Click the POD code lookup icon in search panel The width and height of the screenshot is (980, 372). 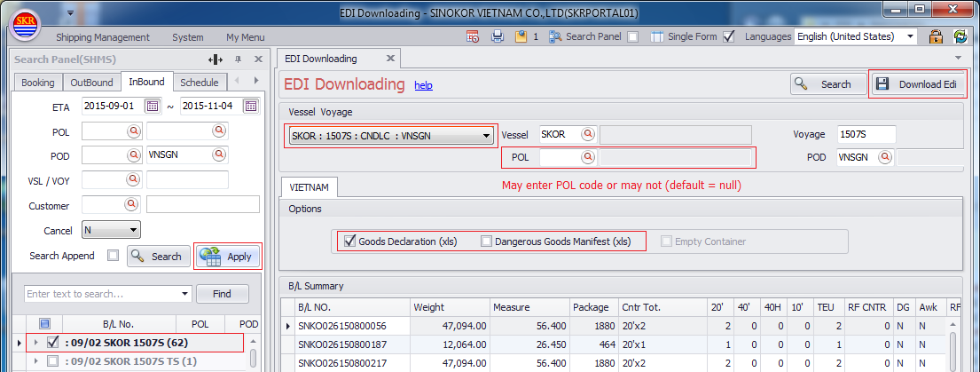[133, 155]
